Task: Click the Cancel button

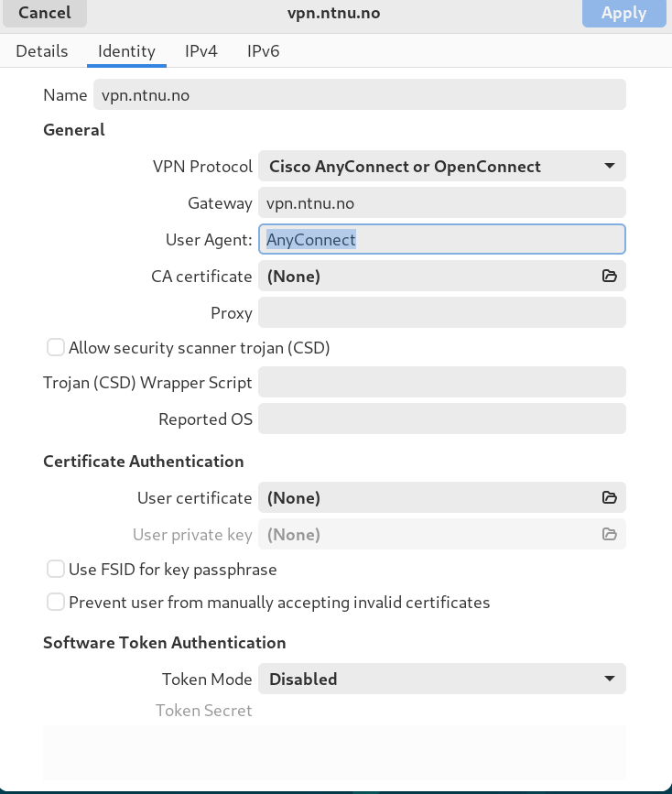Action: [45, 13]
